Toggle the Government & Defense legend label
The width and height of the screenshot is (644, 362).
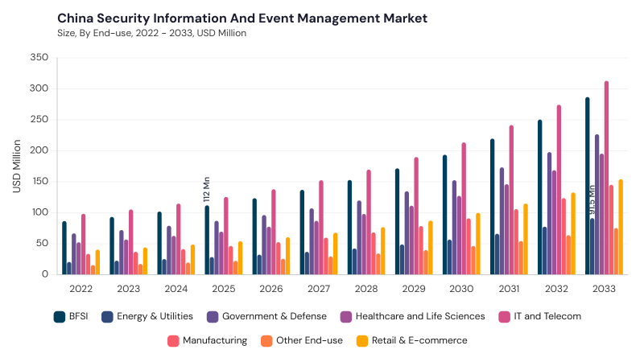pyautogui.click(x=275, y=316)
